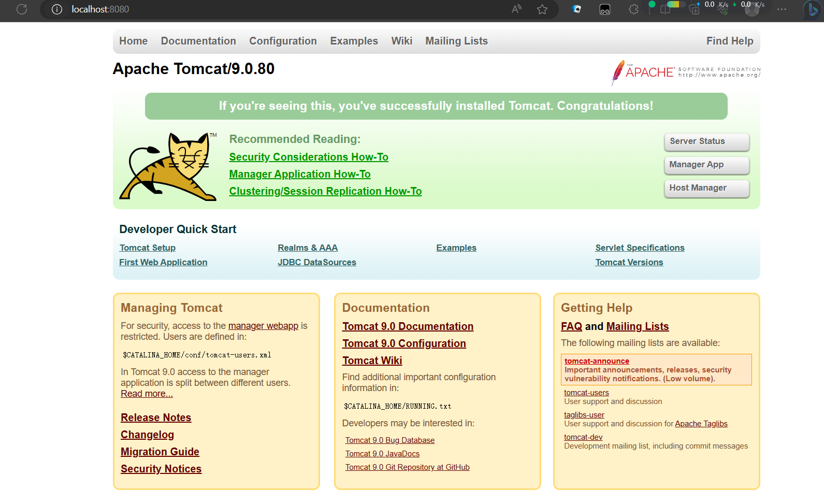824x504 pixels.
Task: Open the manager webapp link
Action: pos(263,326)
